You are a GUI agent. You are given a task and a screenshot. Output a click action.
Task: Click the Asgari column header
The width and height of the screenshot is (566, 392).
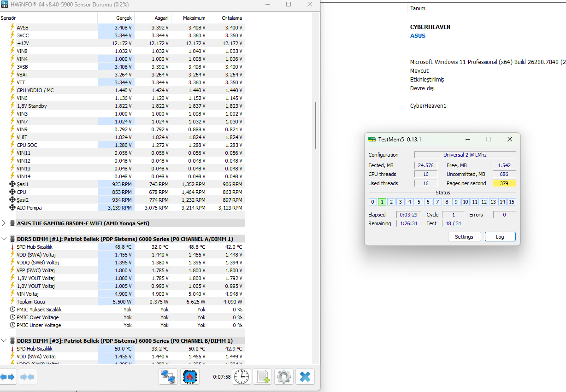[153, 18]
